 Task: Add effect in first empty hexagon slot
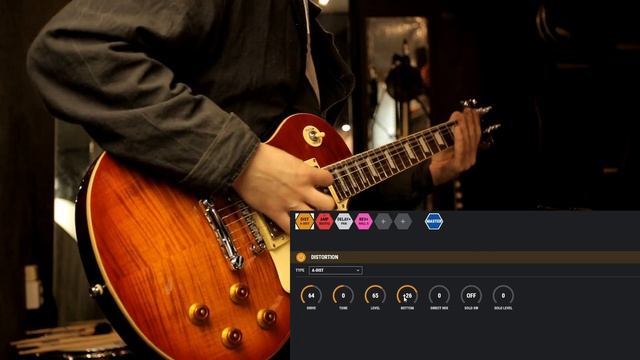(383, 221)
